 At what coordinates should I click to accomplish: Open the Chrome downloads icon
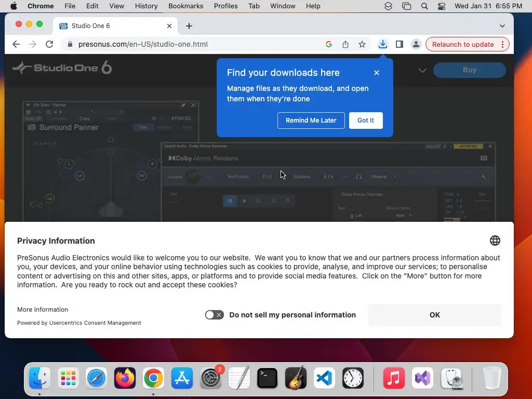click(383, 45)
